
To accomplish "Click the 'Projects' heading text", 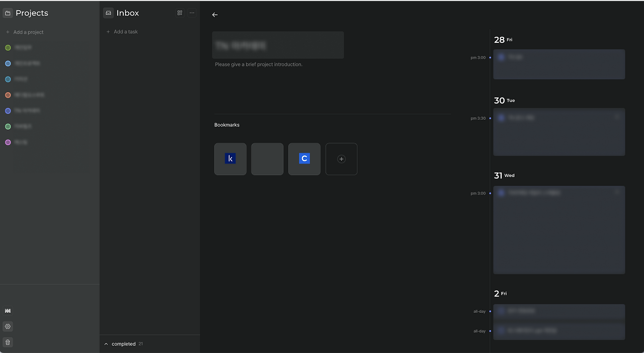I will point(32,13).
